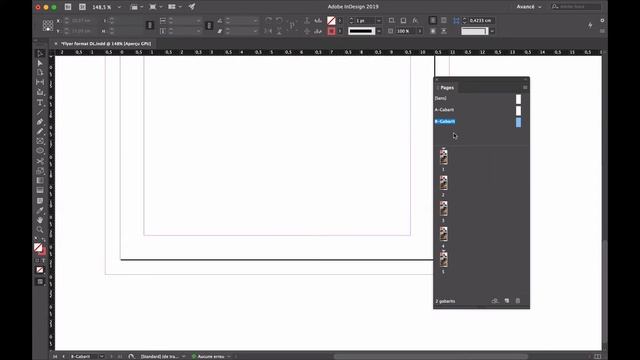
Task: Switch to the Flyer format DL.indd document tab
Action: click(x=106, y=44)
